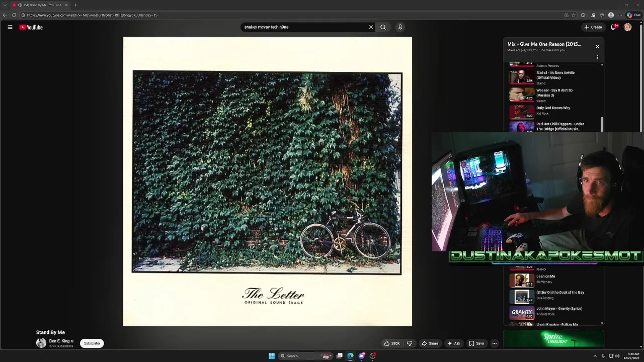The height and width of the screenshot is (362, 644).
Task: Click the video player album artwork
Action: tap(268, 182)
